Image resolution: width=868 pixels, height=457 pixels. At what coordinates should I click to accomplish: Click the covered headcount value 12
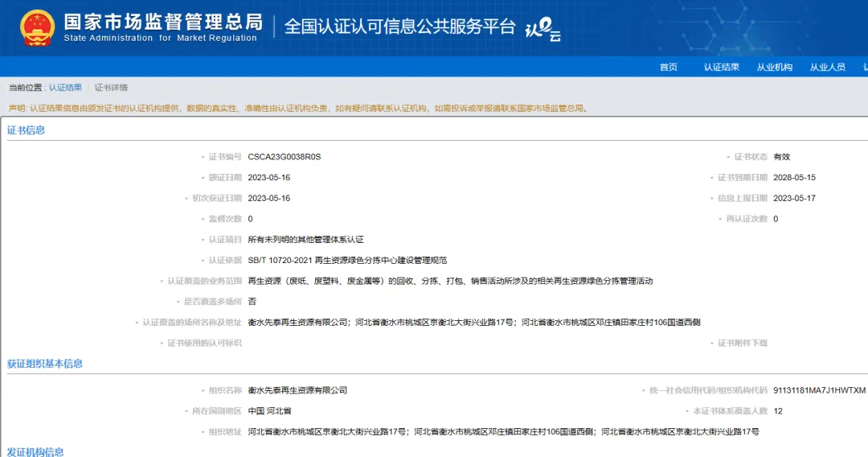[x=778, y=411]
